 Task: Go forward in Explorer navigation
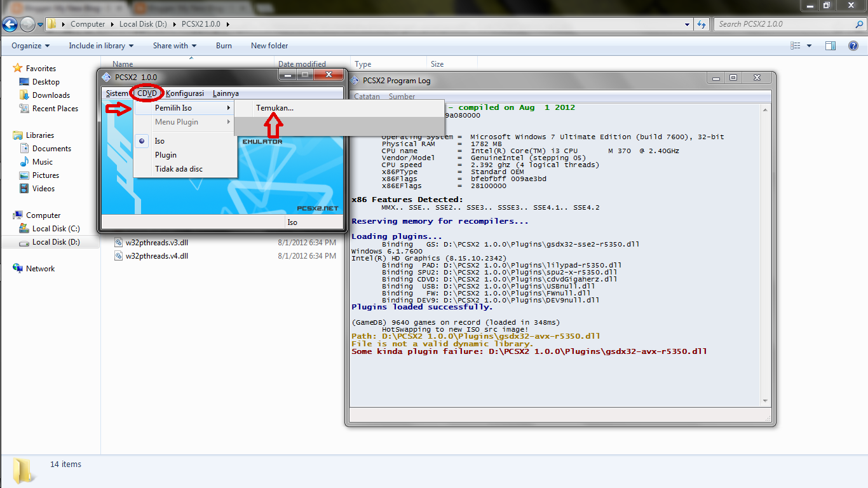tap(27, 25)
